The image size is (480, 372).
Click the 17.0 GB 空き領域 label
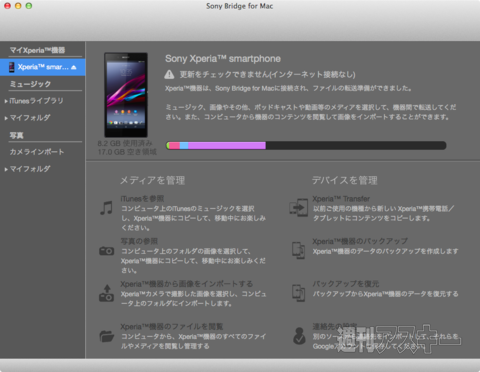(x=127, y=152)
